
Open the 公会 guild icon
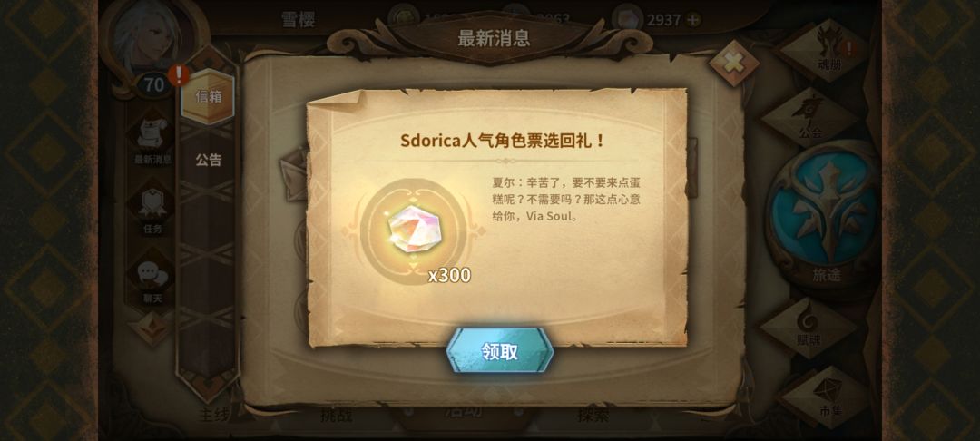[x=810, y=117]
